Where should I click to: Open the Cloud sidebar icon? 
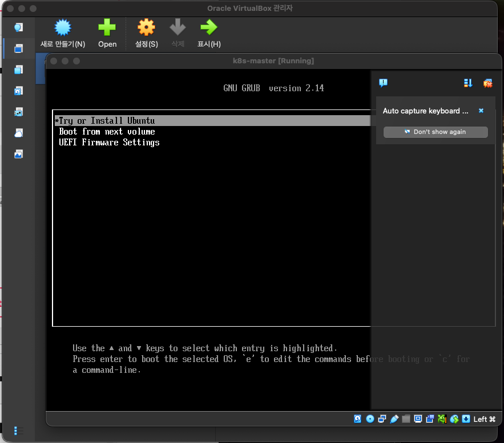pos(19,133)
